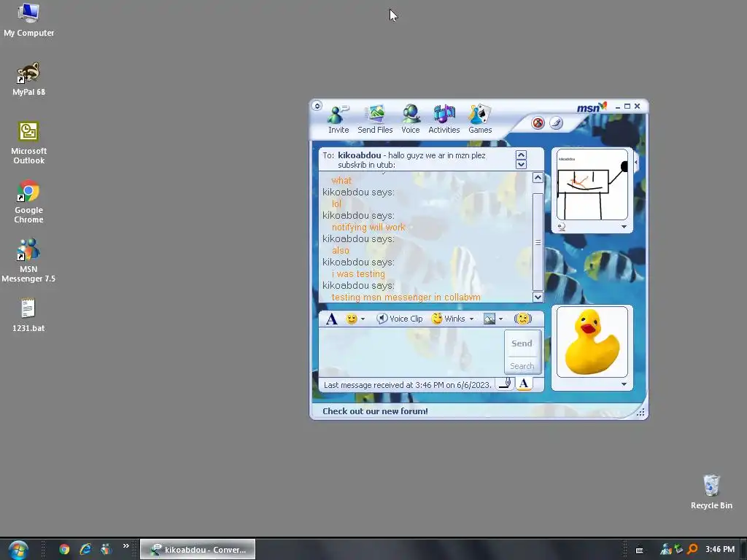Launch MSN Messenger from quick launch
The width and height of the screenshot is (747, 560).
pos(106,550)
